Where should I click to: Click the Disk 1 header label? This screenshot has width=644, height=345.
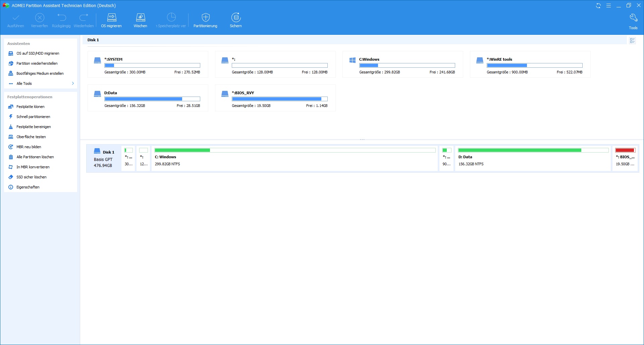[x=93, y=40]
